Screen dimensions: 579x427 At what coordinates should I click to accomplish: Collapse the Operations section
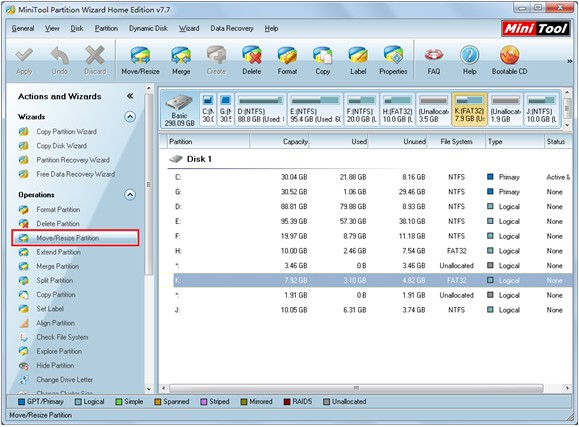click(130, 195)
